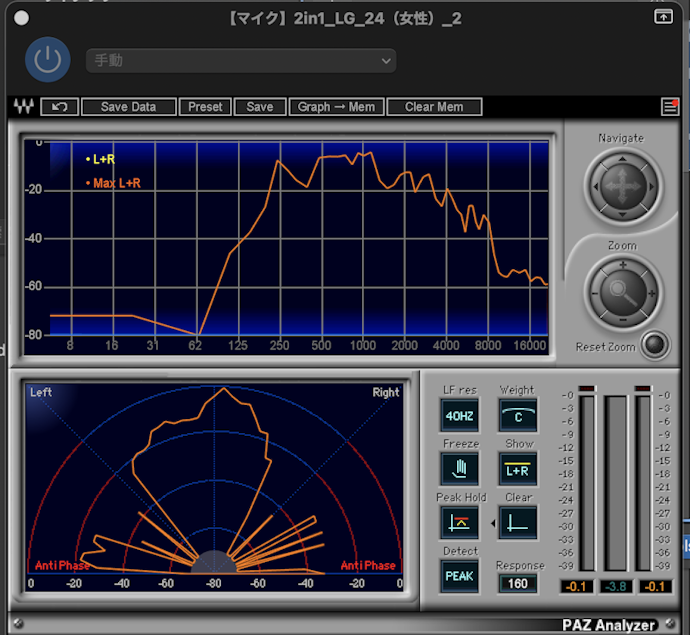This screenshot has width=690, height=635.
Task: Click the center meter -3.8 readout
Action: [x=616, y=587]
